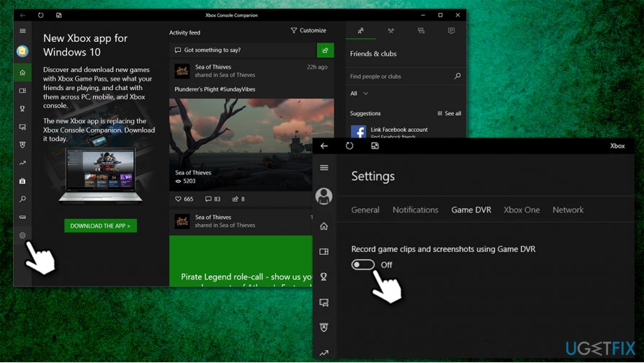Open Settings gear in Xbox Console Companion sidebar
This screenshot has width=644, height=363.
pyautogui.click(x=22, y=236)
